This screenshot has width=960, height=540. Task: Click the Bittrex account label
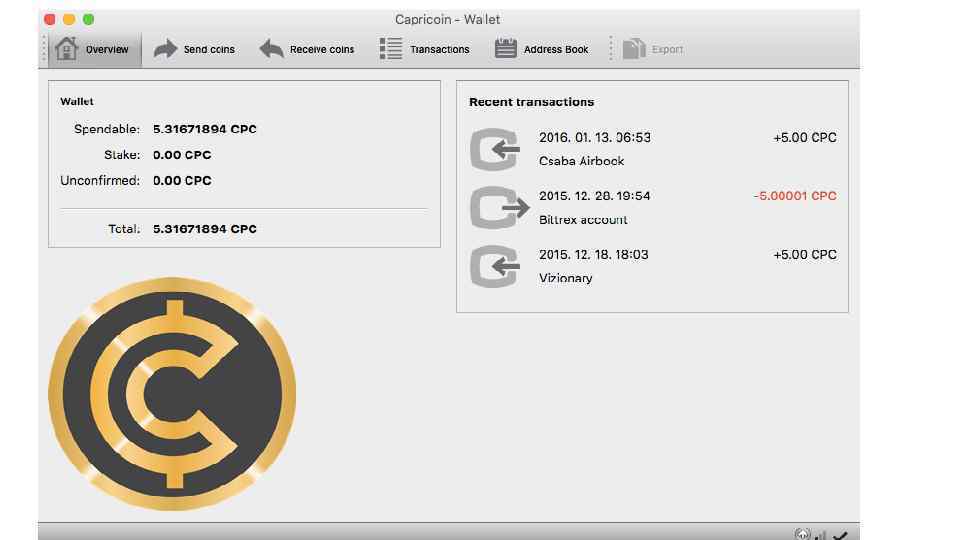[x=583, y=220]
